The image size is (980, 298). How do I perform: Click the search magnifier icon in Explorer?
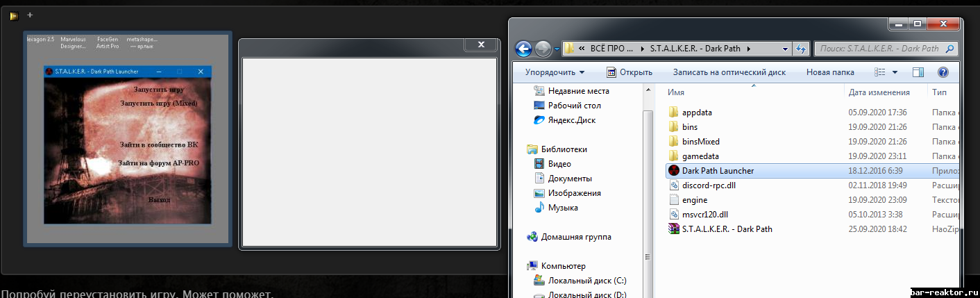pos(950,49)
